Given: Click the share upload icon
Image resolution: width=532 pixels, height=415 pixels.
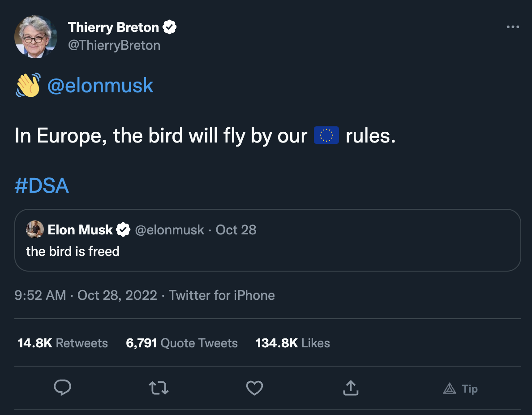Looking at the screenshot, I should [351, 388].
